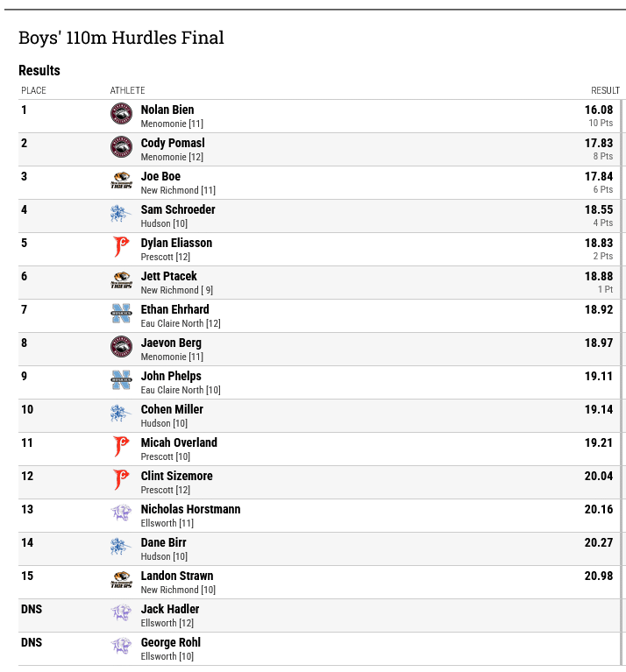
Task: Click the vertical scrollbar beside results
Action: 622,382
